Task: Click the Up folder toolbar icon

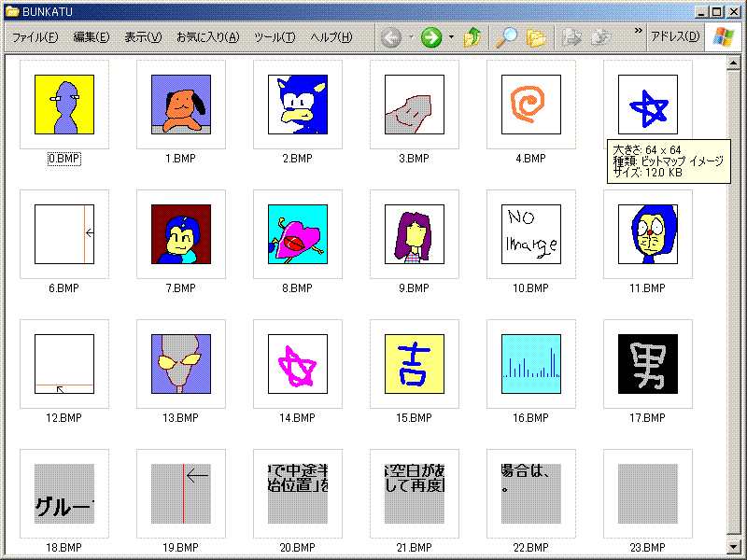Action: 472,37
